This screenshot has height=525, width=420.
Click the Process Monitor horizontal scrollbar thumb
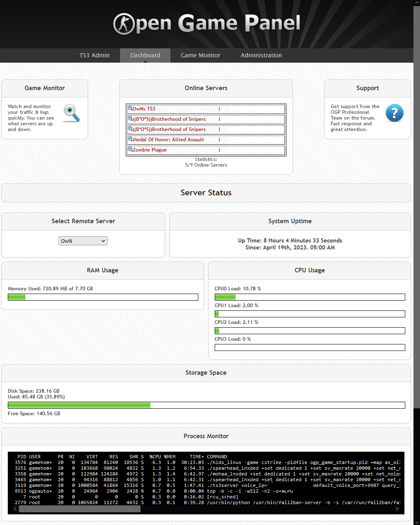[79, 509]
